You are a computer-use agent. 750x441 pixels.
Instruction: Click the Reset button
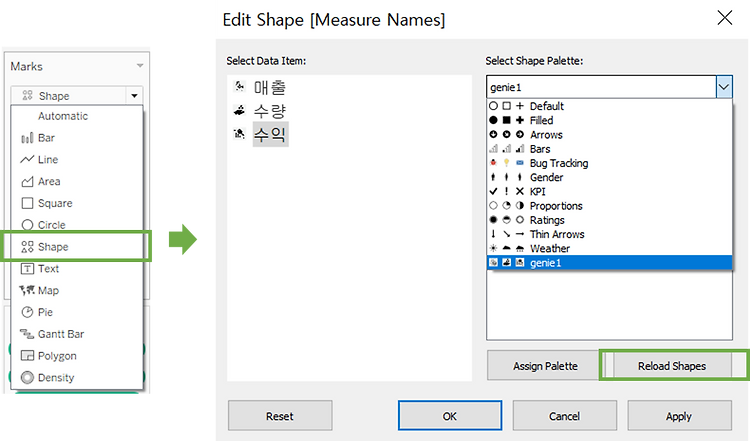point(280,416)
